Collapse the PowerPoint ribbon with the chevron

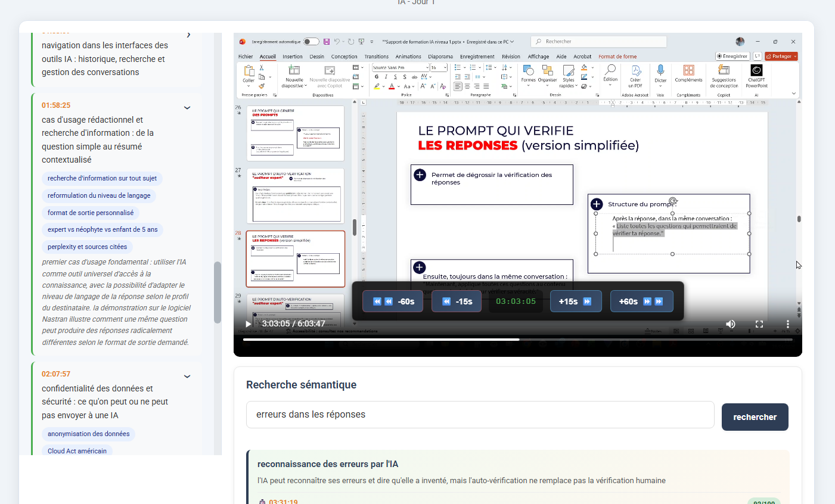(793, 94)
